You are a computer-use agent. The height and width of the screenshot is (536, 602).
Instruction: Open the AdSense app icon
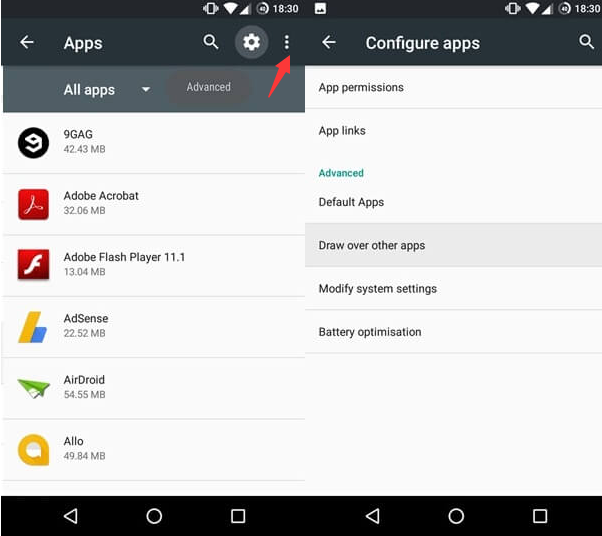click(33, 327)
